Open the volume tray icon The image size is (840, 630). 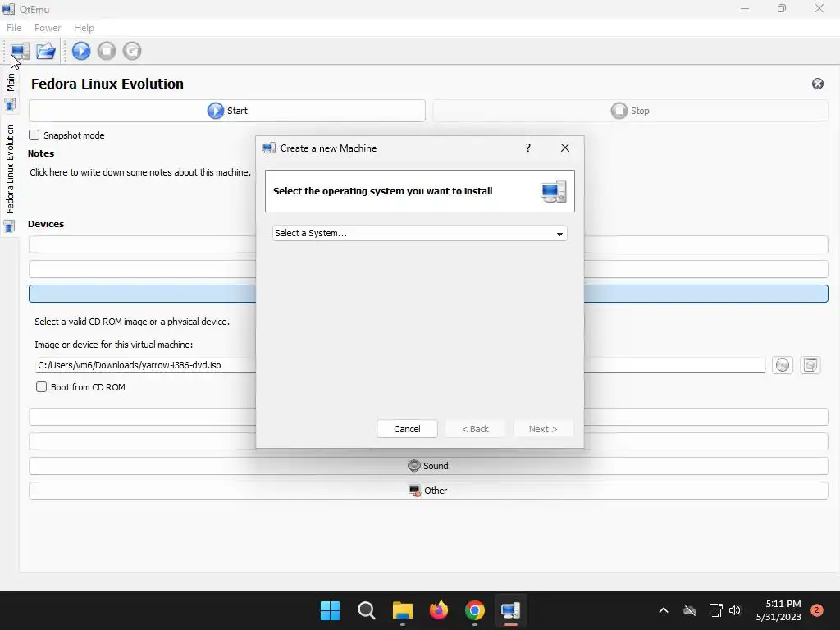(735, 610)
